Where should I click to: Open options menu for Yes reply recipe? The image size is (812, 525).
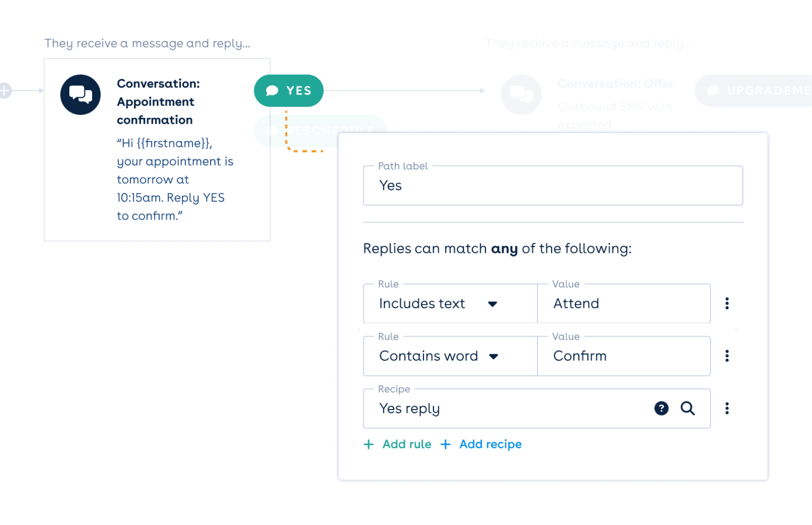[x=727, y=409]
